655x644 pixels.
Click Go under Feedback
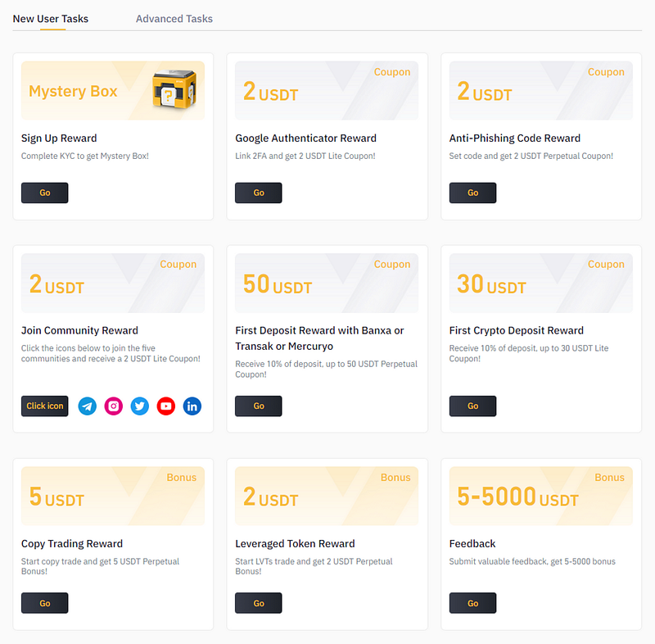pyautogui.click(x=472, y=603)
